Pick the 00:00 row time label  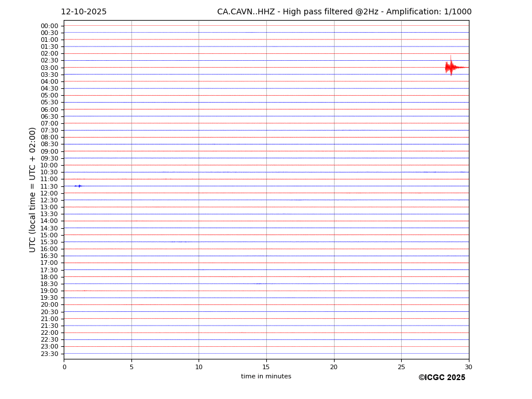click(49, 26)
